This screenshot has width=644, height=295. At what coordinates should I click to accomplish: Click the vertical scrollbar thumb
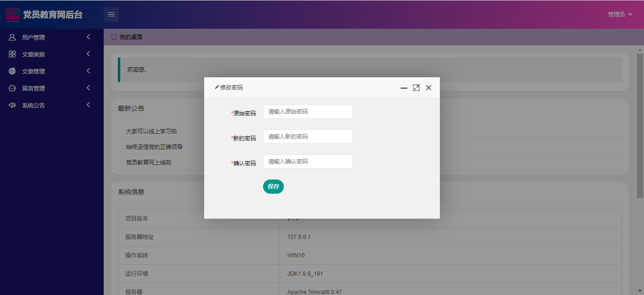640,125
